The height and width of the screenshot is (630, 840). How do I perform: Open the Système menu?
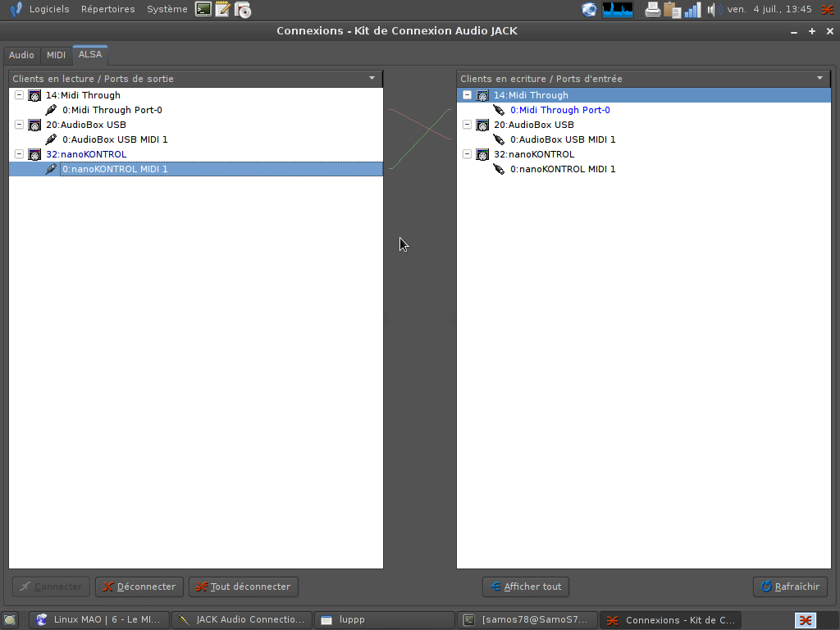click(x=167, y=9)
